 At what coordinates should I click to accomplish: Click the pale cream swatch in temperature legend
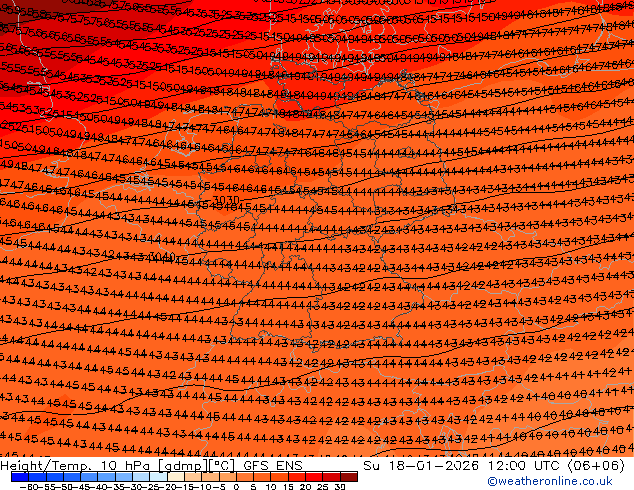pos(176,477)
